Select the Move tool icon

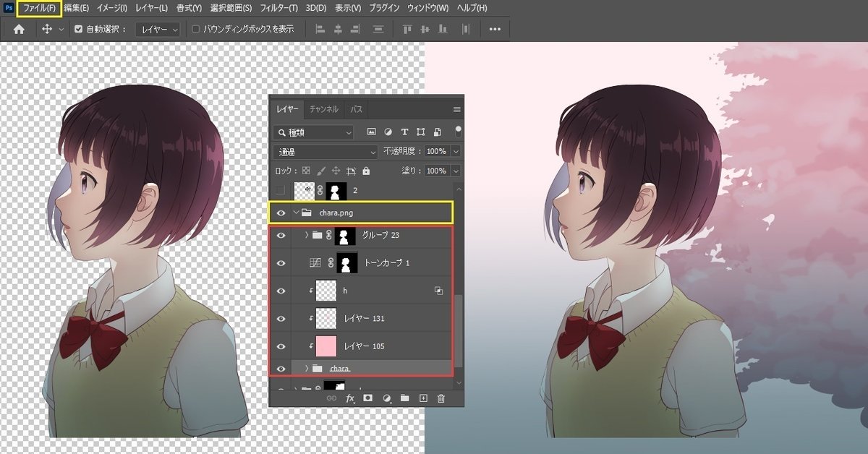pyautogui.click(x=48, y=30)
